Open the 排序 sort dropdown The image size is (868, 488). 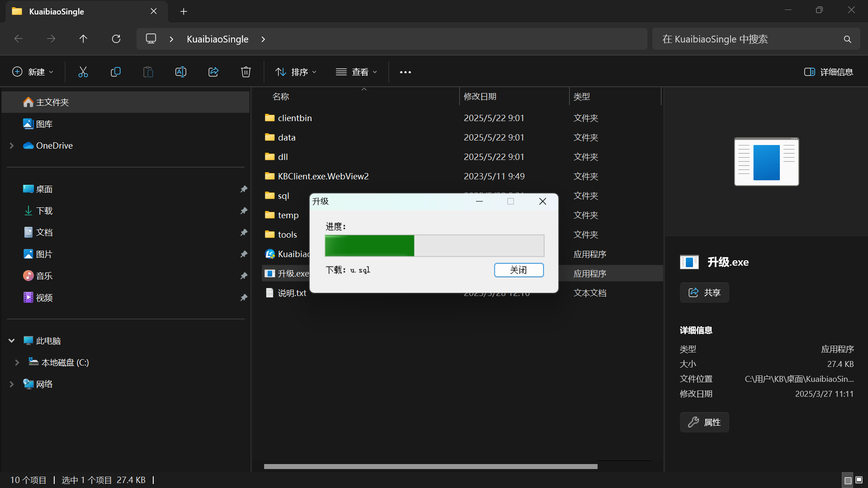click(x=296, y=72)
